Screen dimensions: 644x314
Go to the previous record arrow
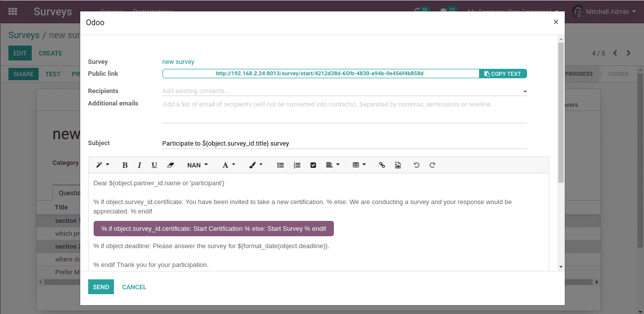coord(615,53)
